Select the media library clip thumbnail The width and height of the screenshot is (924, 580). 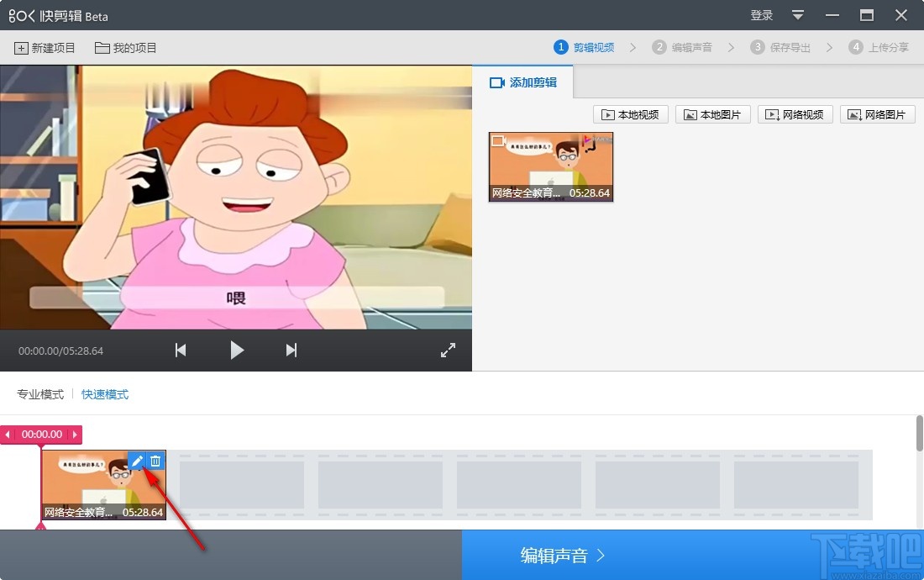click(551, 166)
